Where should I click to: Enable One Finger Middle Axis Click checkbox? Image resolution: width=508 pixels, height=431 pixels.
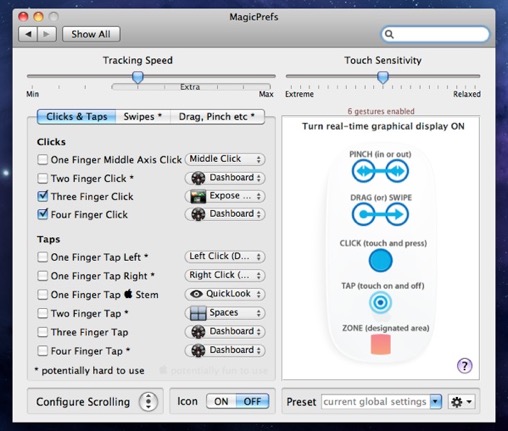coord(42,159)
